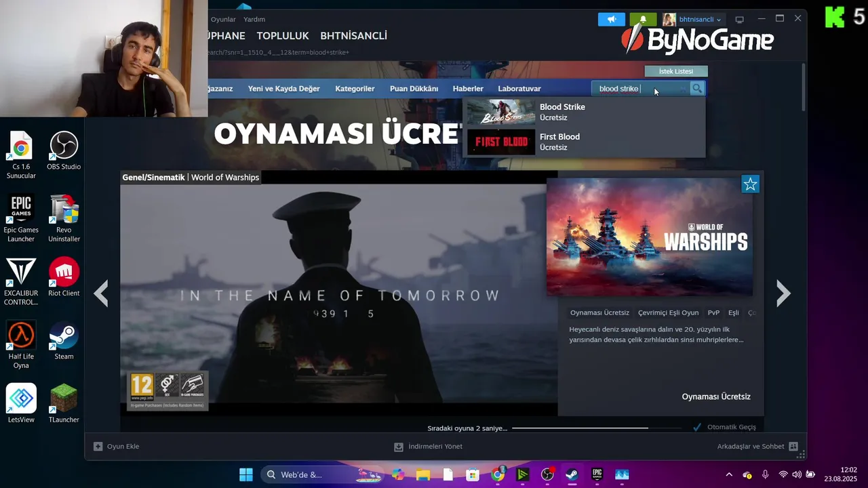Launch Big Picture mode monitor icon

coord(739,20)
